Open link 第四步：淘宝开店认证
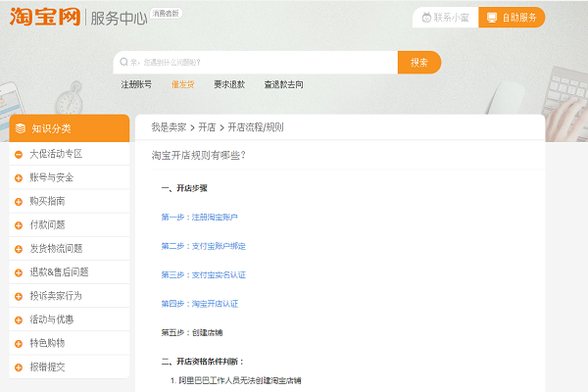 [200, 304]
